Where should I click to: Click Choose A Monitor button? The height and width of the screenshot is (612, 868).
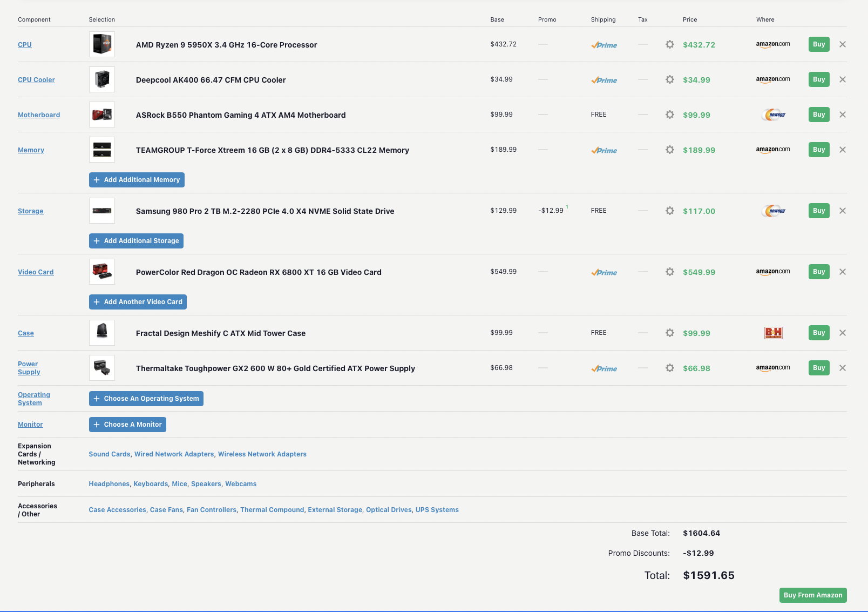[127, 425]
